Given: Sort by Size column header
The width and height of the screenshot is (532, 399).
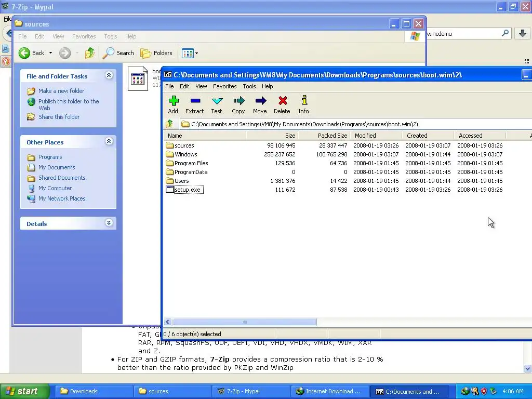Looking at the screenshot, I should point(272,136).
